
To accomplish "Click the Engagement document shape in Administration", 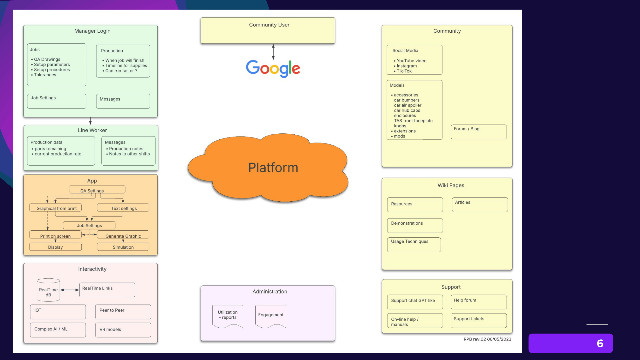I will (x=270, y=316).
